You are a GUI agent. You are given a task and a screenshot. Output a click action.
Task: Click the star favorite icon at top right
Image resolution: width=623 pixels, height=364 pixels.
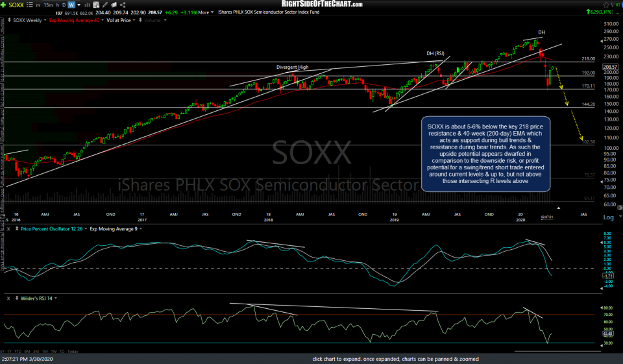point(606,5)
